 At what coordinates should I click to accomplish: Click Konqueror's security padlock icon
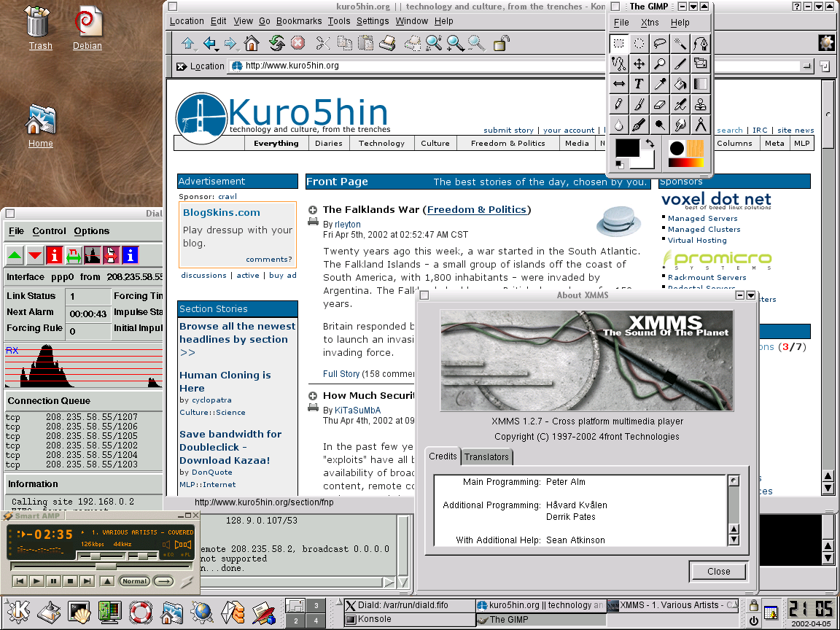point(501,43)
